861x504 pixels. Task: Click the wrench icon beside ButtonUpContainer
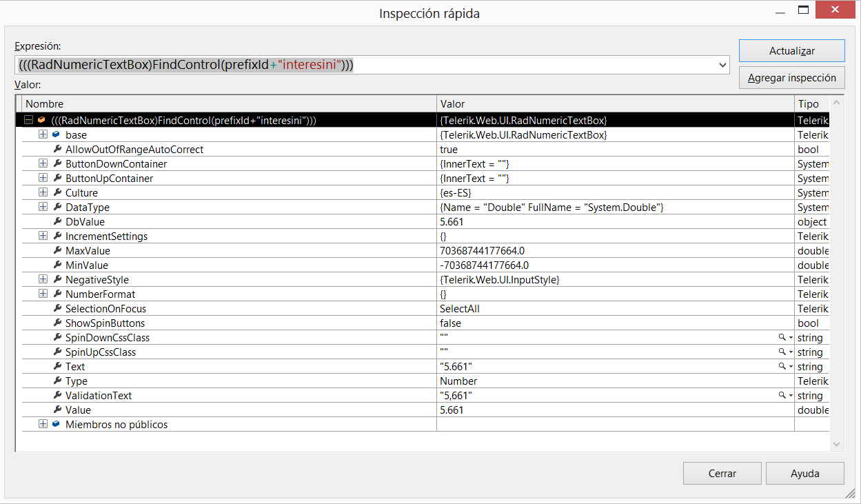click(x=57, y=178)
